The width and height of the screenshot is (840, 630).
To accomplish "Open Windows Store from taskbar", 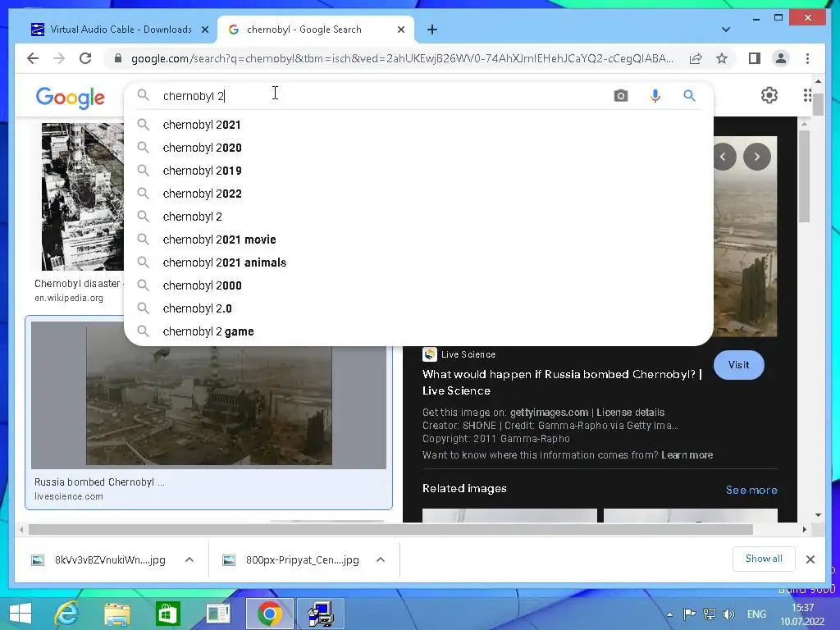I will click(167, 614).
